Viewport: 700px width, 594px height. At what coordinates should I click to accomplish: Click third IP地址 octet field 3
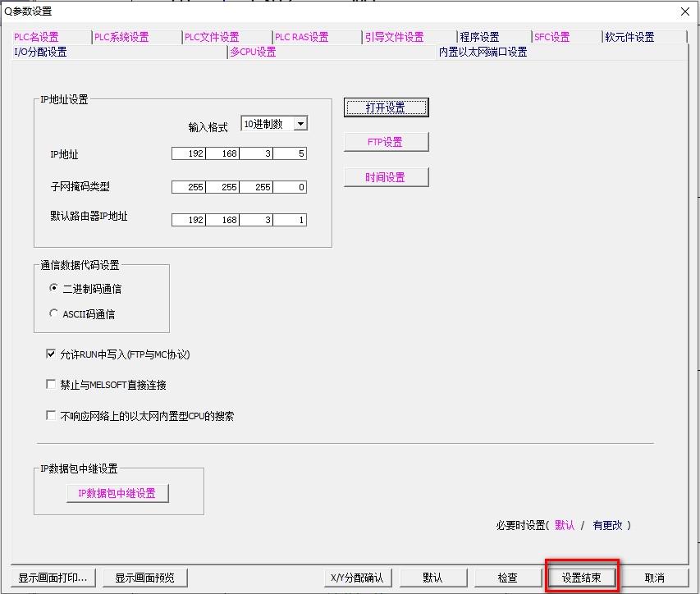tap(256, 153)
